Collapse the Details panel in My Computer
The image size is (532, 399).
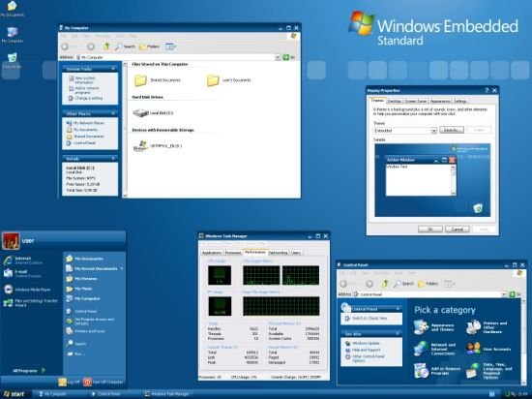[x=113, y=159]
